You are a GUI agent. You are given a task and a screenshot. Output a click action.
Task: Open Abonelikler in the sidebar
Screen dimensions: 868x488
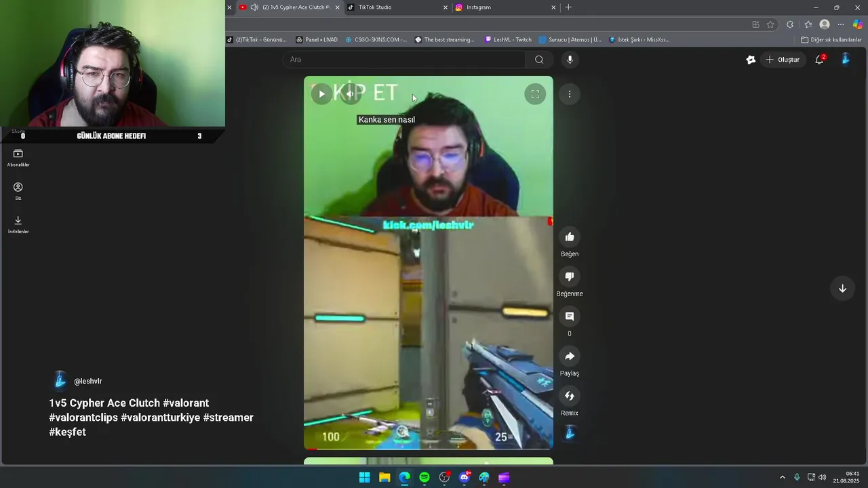tap(18, 158)
